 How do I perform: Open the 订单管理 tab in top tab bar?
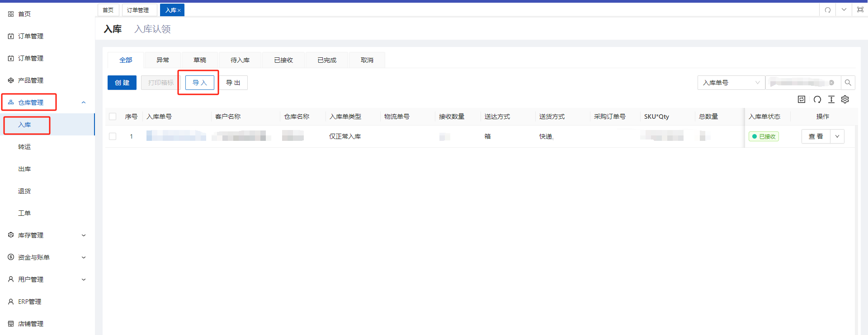pyautogui.click(x=140, y=10)
